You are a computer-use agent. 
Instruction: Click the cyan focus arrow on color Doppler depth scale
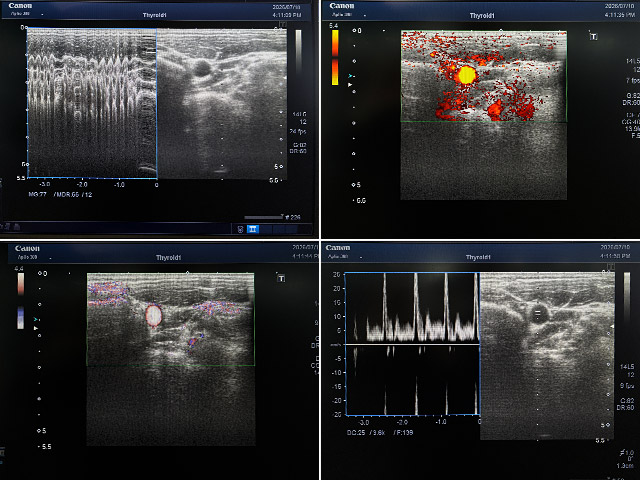[36, 319]
